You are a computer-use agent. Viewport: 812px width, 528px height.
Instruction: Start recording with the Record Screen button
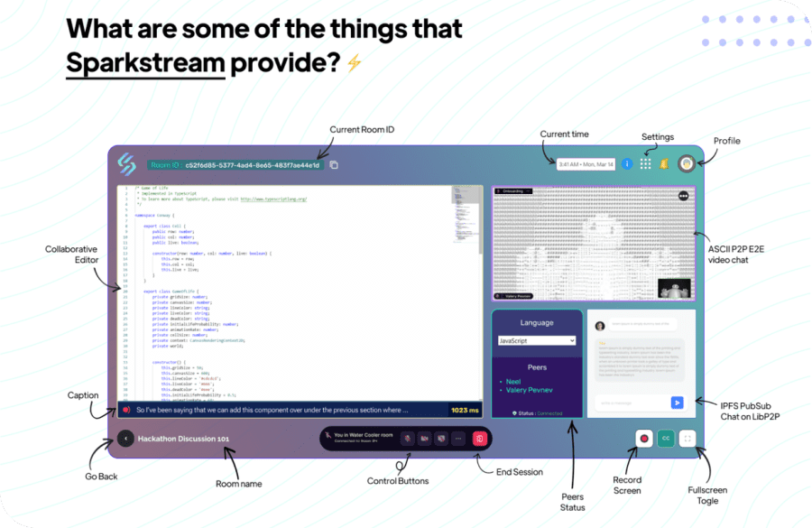pos(642,438)
